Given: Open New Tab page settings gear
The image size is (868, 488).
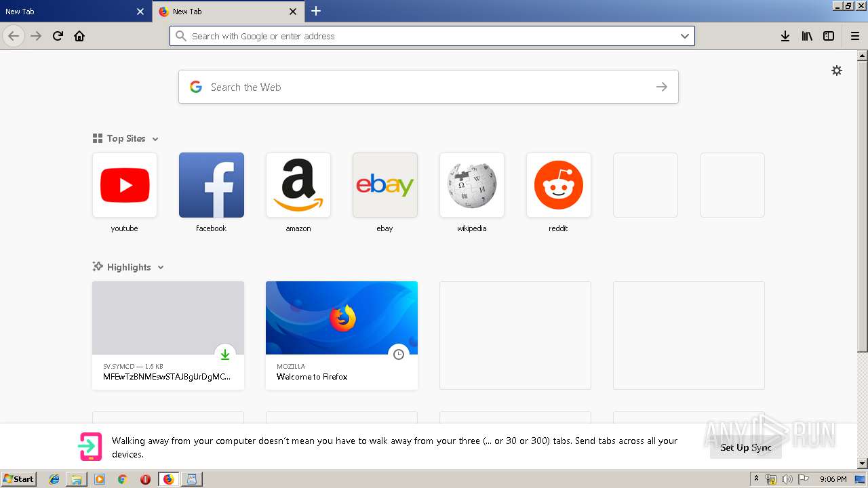Looking at the screenshot, I should (x=837, y=70).
